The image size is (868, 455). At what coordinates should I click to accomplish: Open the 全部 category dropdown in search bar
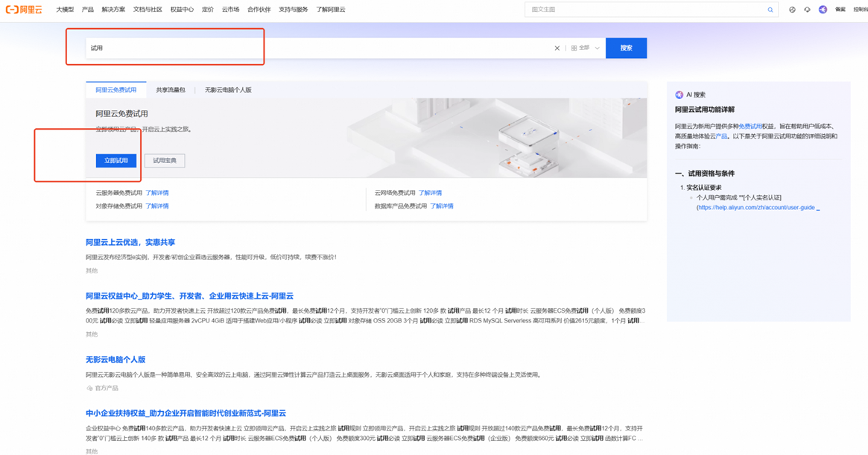click(585, 48)
